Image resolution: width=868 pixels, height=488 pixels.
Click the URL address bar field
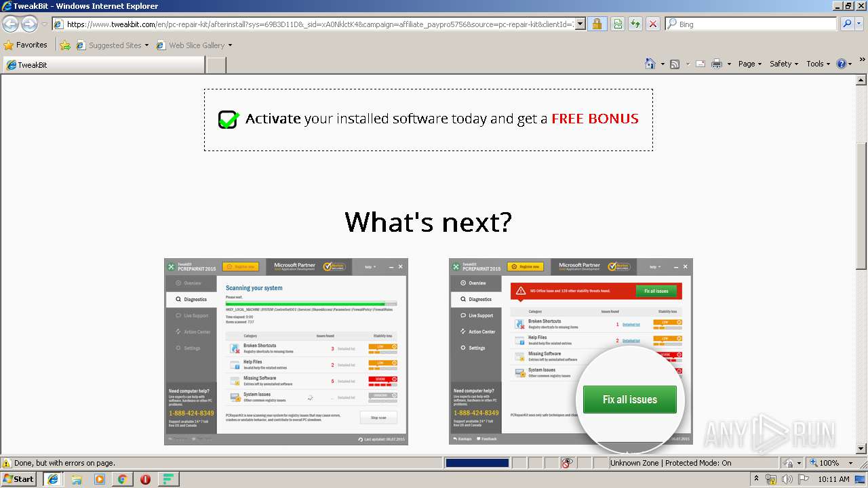(x=314, y=24)
